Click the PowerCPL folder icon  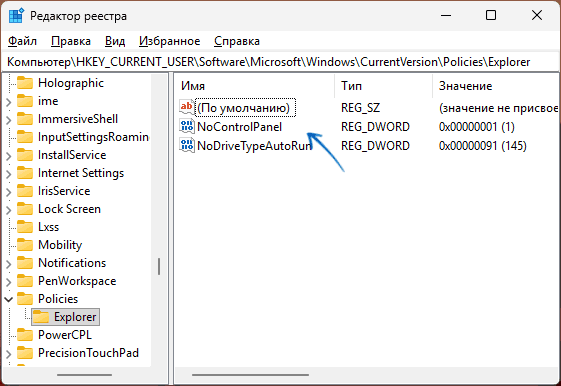[x=25, y=335]
